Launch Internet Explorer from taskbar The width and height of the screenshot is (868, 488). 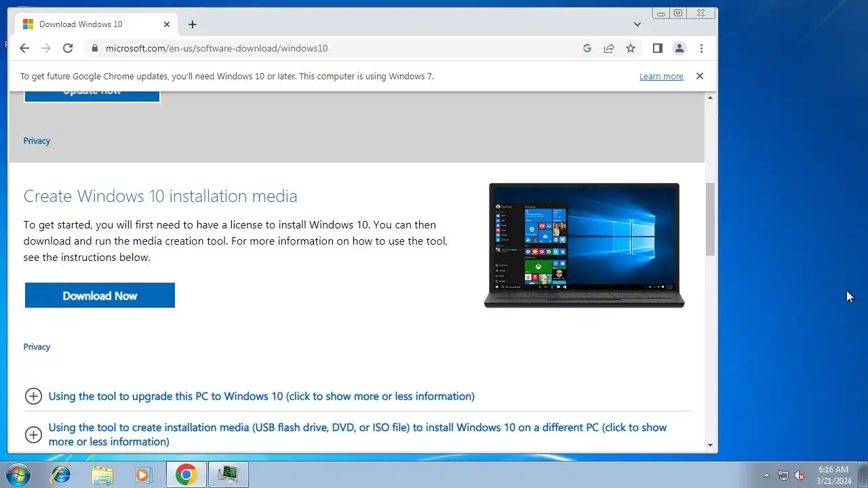point(61,474)
